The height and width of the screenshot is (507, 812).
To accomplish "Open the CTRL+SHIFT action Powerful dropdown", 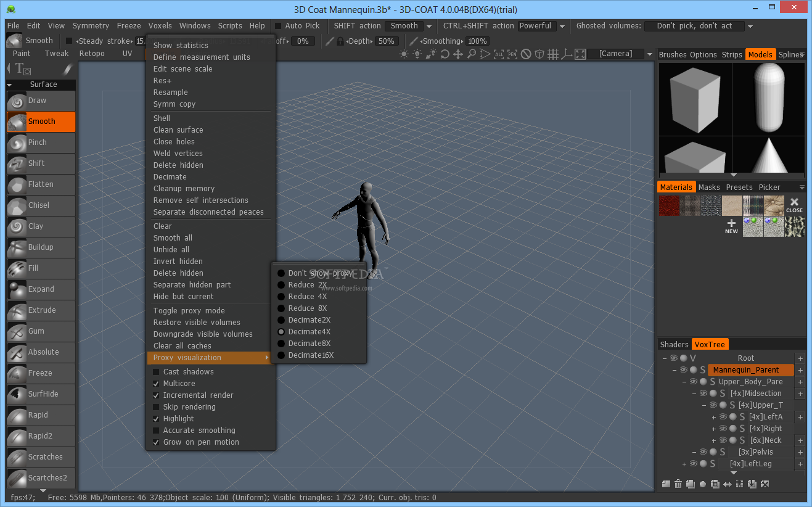I will tap(562, 27).
